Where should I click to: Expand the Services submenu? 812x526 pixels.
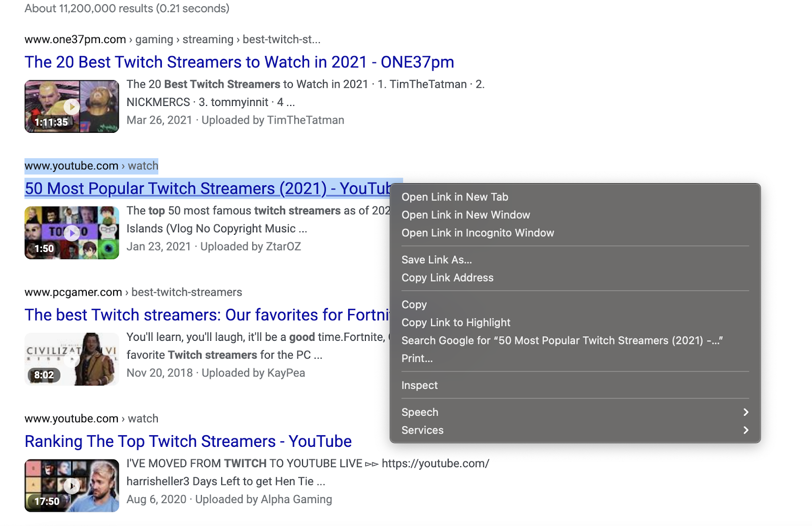[x=575, y=430]
